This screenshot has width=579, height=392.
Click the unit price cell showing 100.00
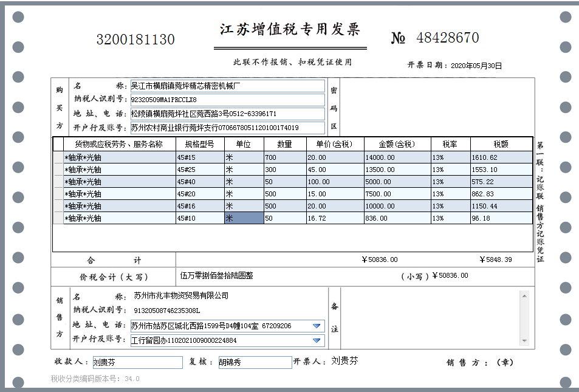point(334,182)
